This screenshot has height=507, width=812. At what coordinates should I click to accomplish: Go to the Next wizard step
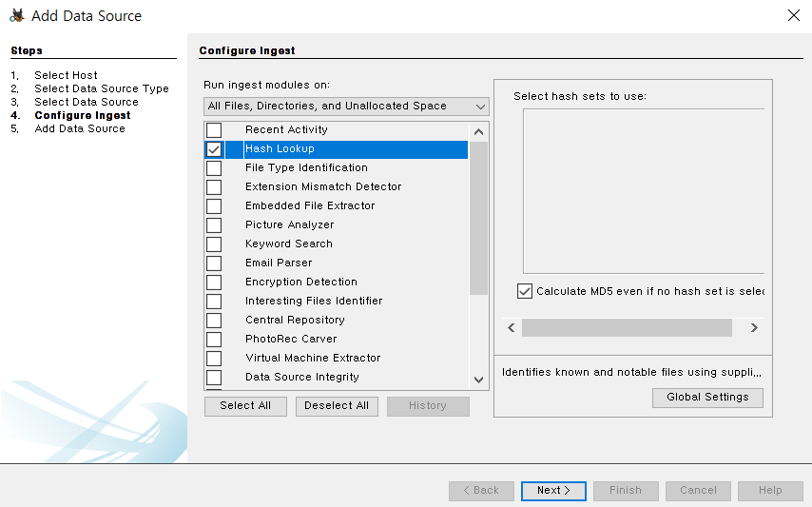[x=553, y=491]
